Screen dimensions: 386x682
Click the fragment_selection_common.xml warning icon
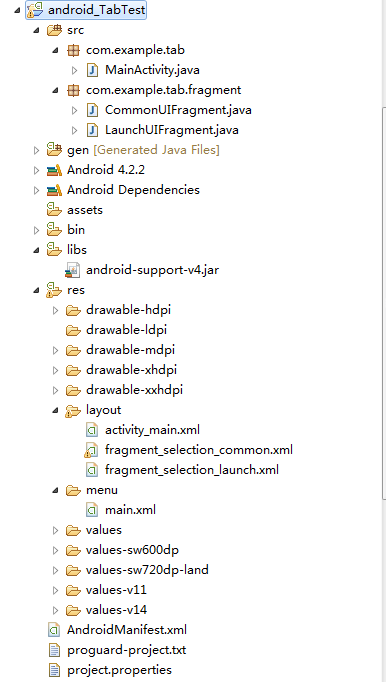tap(91, 450)
